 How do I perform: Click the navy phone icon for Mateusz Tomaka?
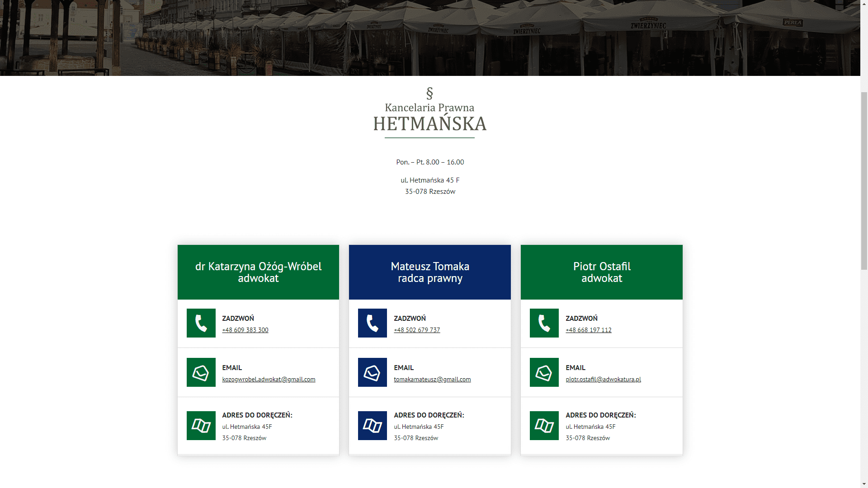click(x=372, y=323)
